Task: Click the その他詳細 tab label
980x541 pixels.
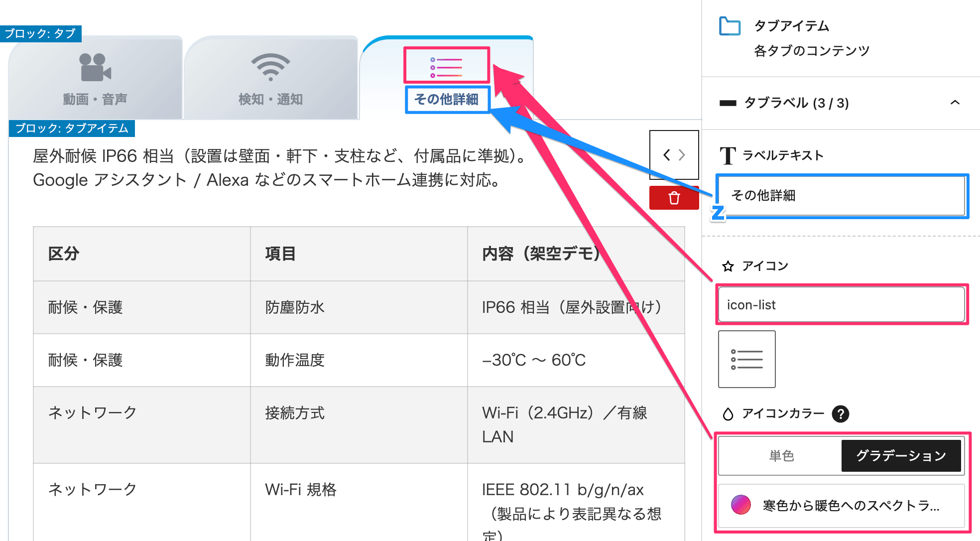Action: pos(446,99)
